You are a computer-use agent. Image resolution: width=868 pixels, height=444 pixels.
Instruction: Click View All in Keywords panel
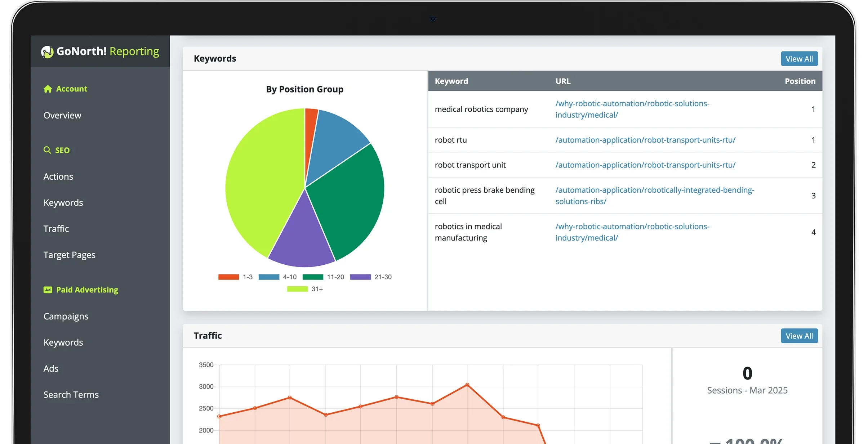pos(799,59)
